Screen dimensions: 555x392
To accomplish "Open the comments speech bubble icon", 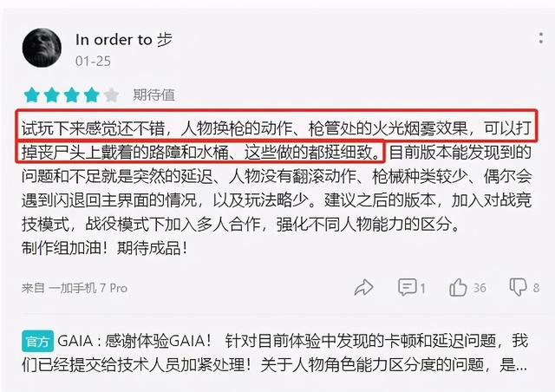I will (407, 287).
